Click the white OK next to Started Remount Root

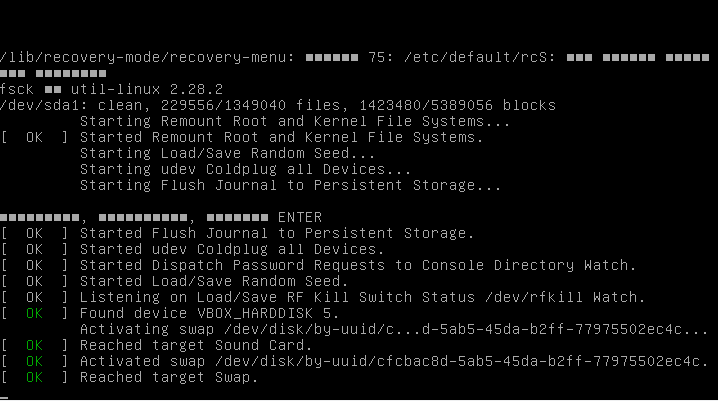[x=34, y=137]
